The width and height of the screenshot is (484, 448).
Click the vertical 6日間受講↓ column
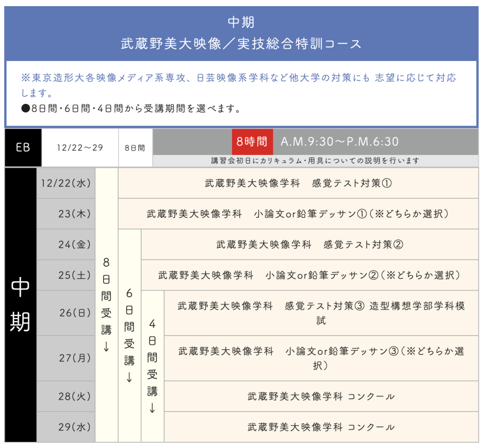tap(130, 336)
